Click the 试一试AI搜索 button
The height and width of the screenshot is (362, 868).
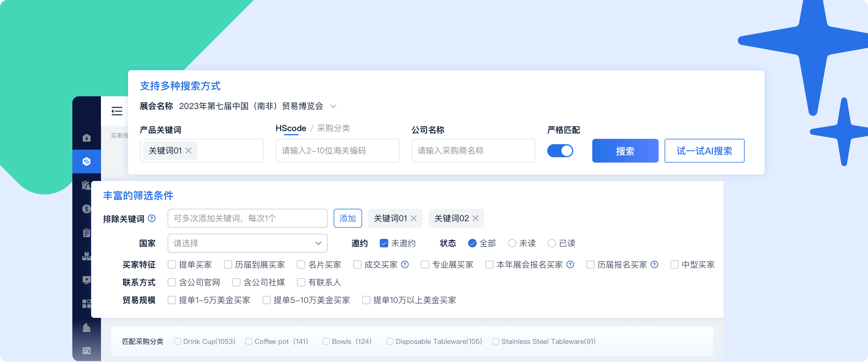(x=704, y=151)
